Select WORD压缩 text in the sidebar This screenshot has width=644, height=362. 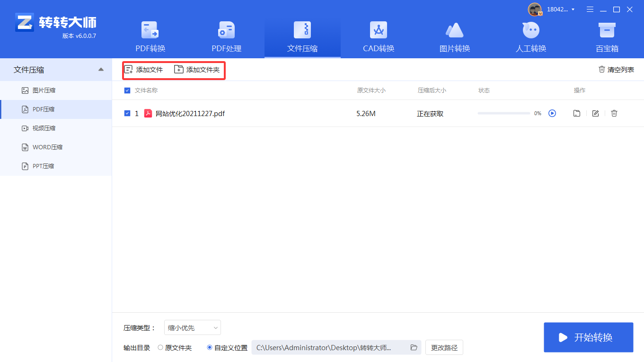[48, 147]
